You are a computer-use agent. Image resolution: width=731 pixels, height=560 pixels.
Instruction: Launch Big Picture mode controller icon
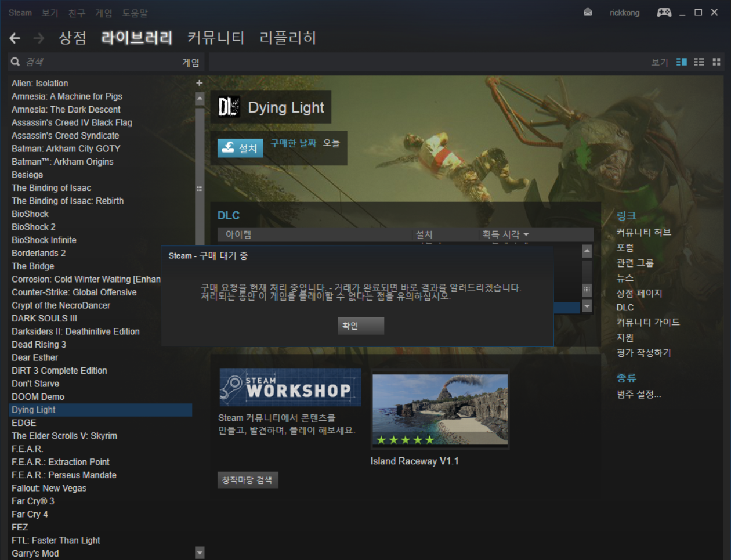[x=664, y=12]
